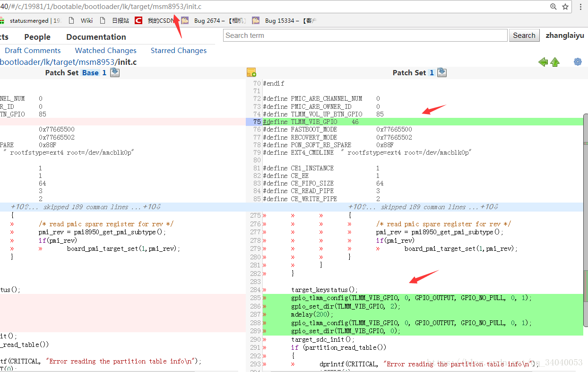The image size is (588, 372).
Task: Open Chrome three-dot menu
Action: pos(580,7)
